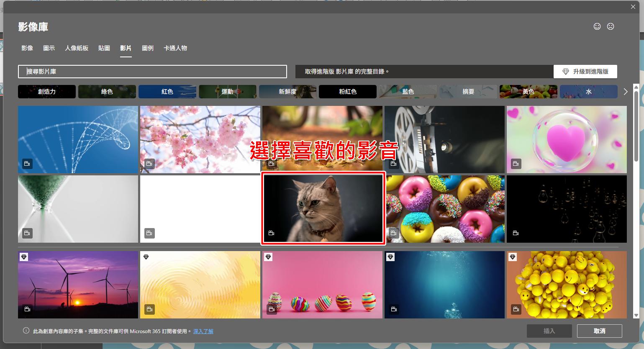
Task: Click the 插入 button
Action: pyautogui.click(x=549, y=331)
